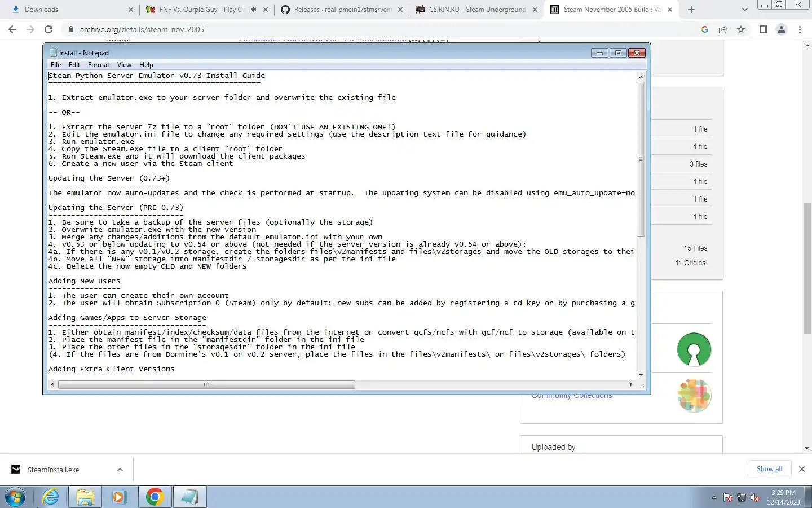
Task: Open Chrome's side panel
Action: (763, 29)
